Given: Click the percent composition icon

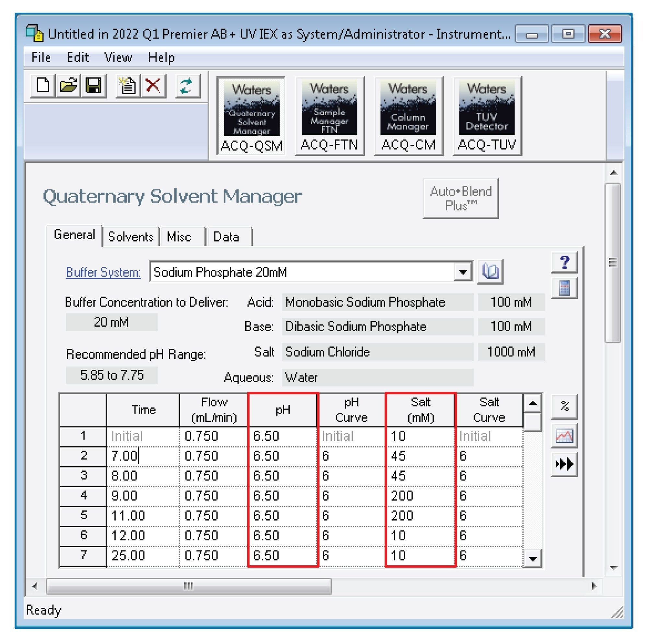Looking at the screenshot, I should (x=564, y=407).
